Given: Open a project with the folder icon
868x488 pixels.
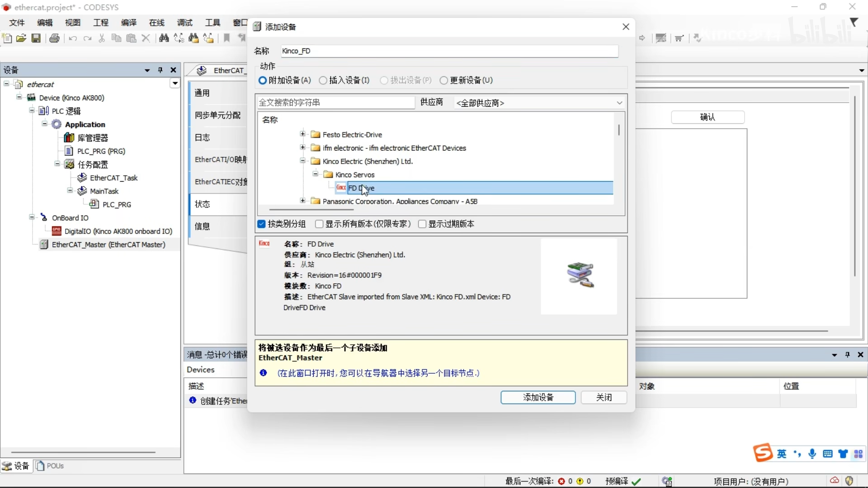Looking at the screenshot, I should (21, 38).
